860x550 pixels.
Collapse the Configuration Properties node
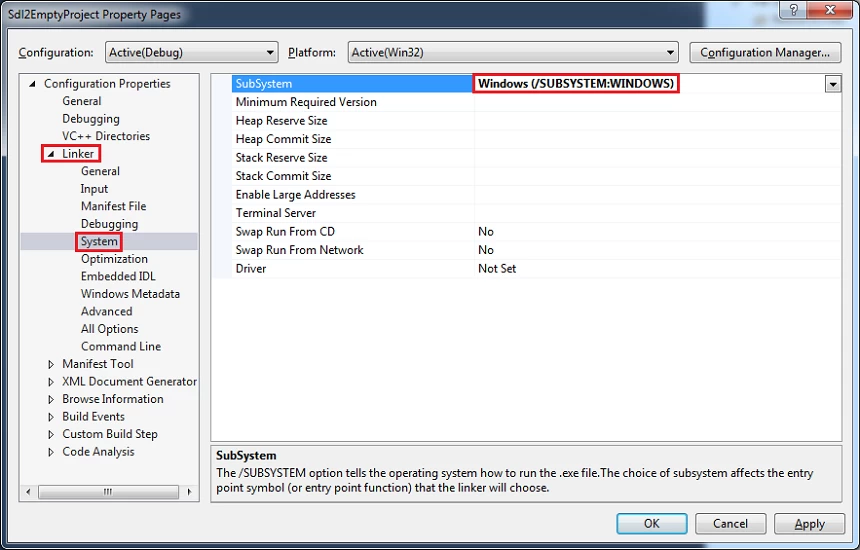tap(33, 84)
